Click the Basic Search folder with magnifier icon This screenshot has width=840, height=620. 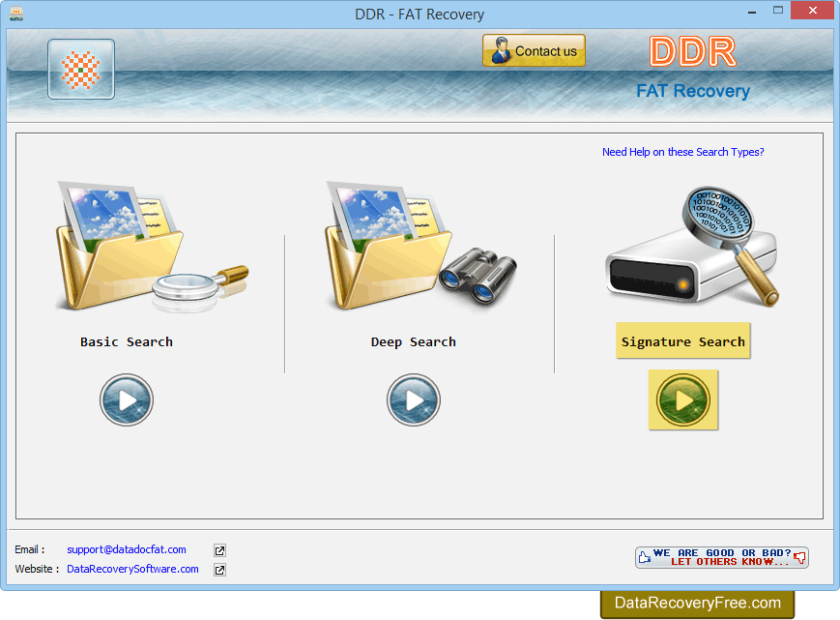[152, 247]
